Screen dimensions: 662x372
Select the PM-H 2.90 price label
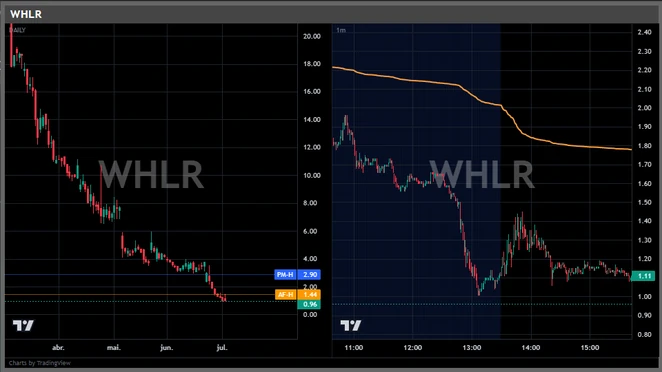pyautogui.click(x=297, y=274)
